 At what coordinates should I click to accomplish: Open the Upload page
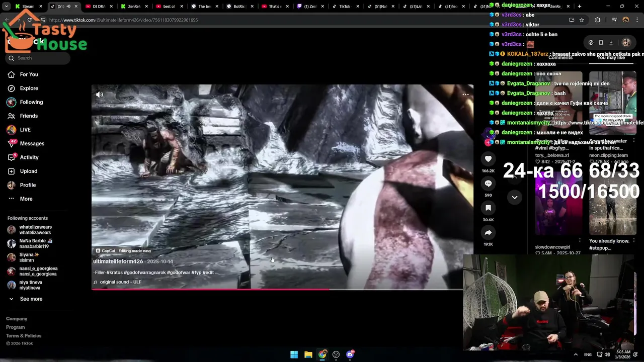coord(29,171)
